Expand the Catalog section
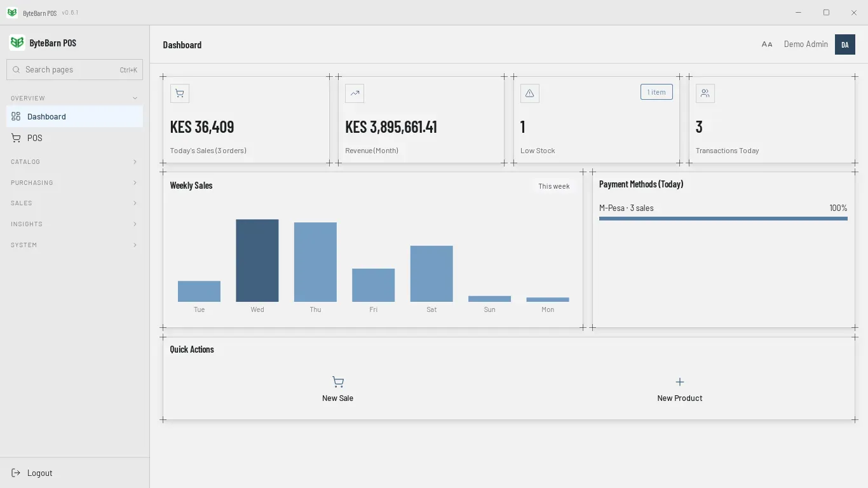This screenshot has height=488, width=868. click(74, 162)
